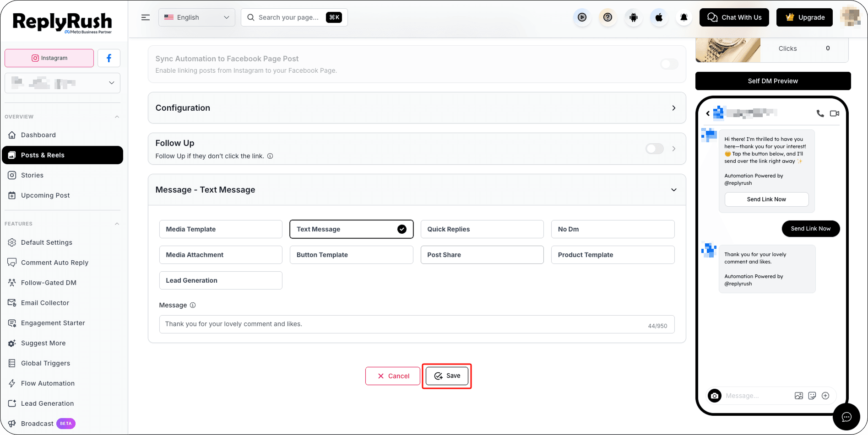This screenshot has width=868, height=435.
Task: Select the Media Template option
Action: (x=221, y=229)
